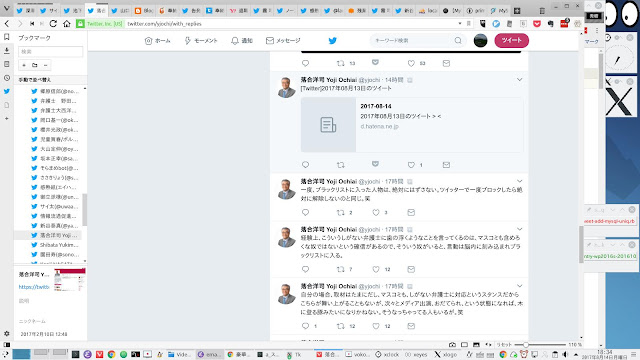The width and height of the screenshot is (640, 360).
Task: Click the search magnifier icon
Action: tap(458, 40)
